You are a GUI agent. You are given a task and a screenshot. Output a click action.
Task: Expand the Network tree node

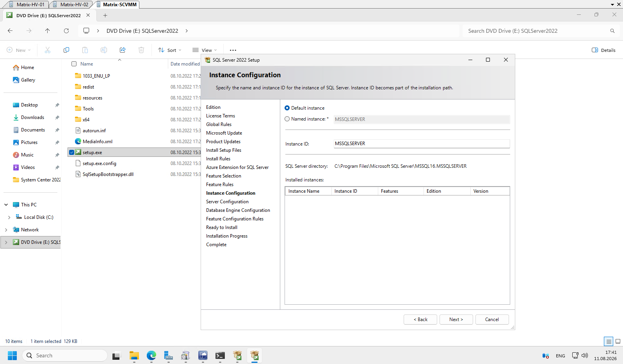tap(6, 230)
